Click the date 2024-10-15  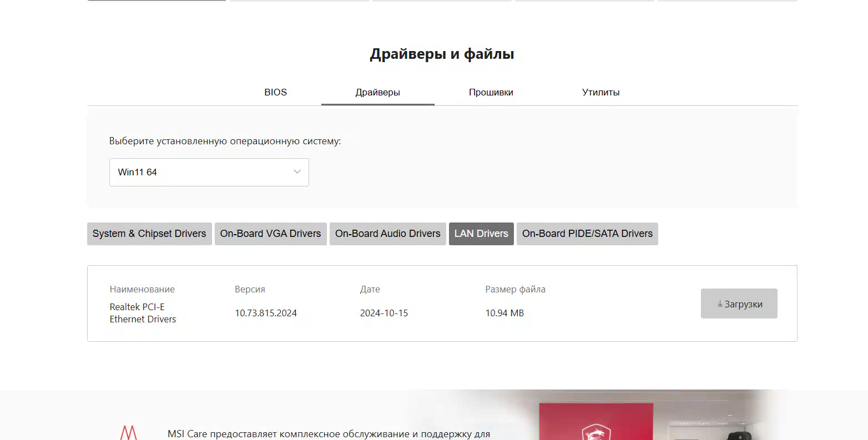click(x=384, y=313)
